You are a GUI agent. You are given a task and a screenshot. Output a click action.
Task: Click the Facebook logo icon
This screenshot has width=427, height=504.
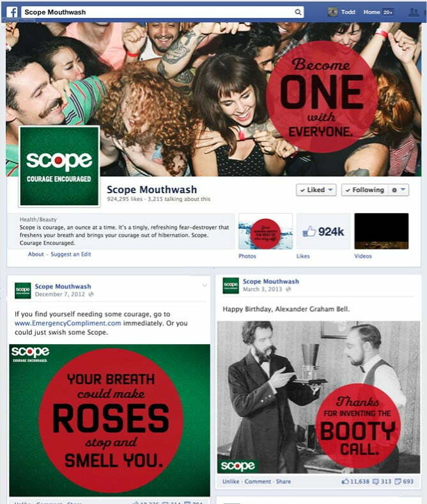click(x=12, y=12)
